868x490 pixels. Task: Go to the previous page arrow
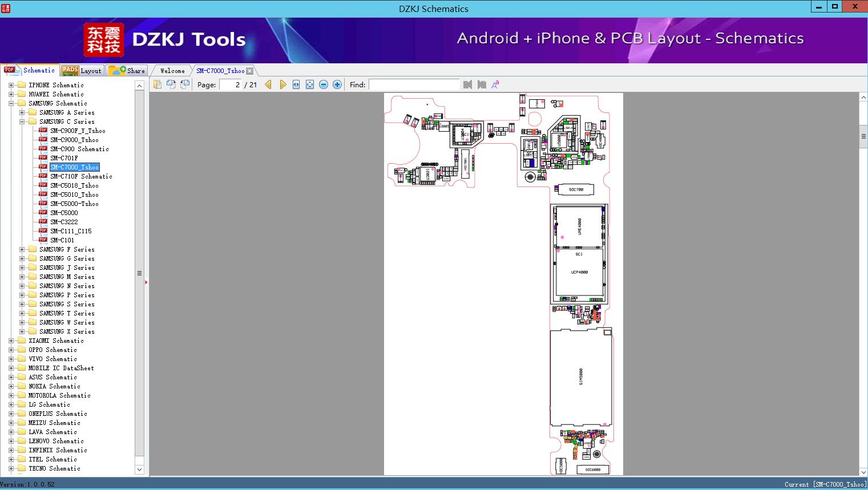coord(268,84)
